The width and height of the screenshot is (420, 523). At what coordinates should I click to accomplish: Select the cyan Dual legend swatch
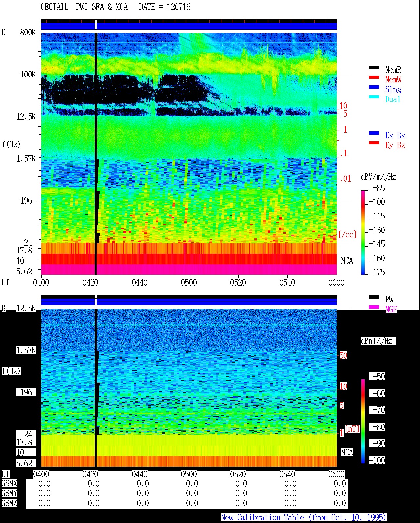[x=374, y=97]
